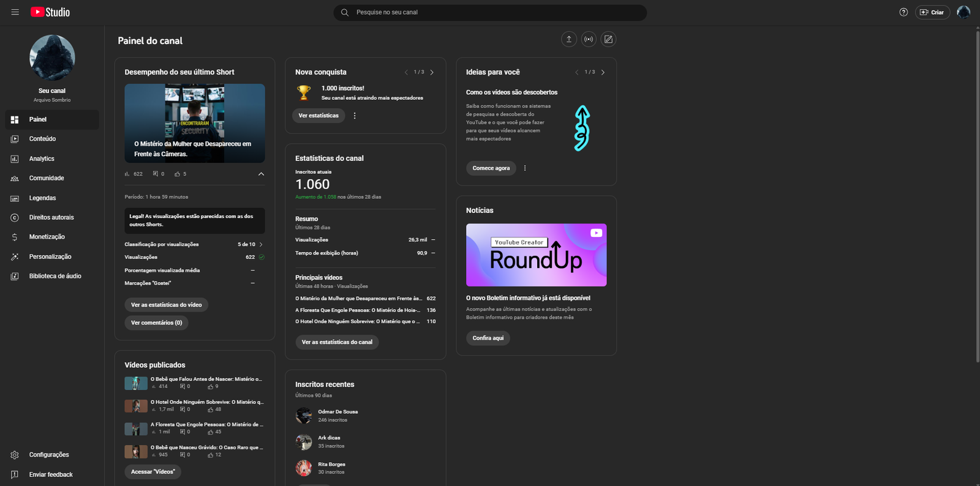Image resolution: width=980 pixels, height=486 pixels.
Task: Click the O novo Boletim informativo headline
Action: (528, 298)
